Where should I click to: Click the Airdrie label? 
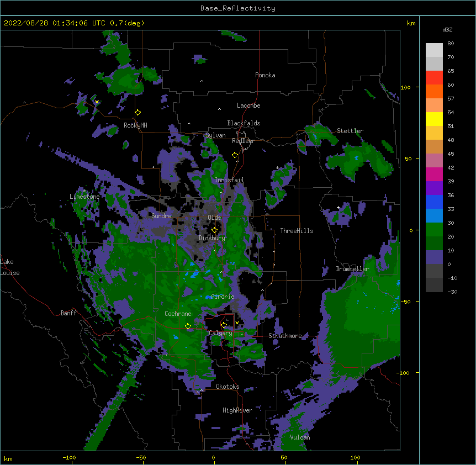click(223, 297)
